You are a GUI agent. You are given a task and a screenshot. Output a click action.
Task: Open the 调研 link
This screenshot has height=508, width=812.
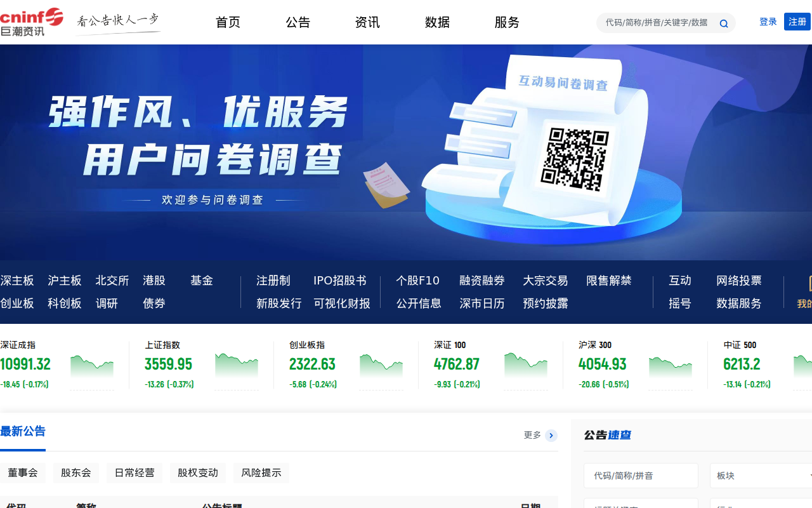[107, 304]
